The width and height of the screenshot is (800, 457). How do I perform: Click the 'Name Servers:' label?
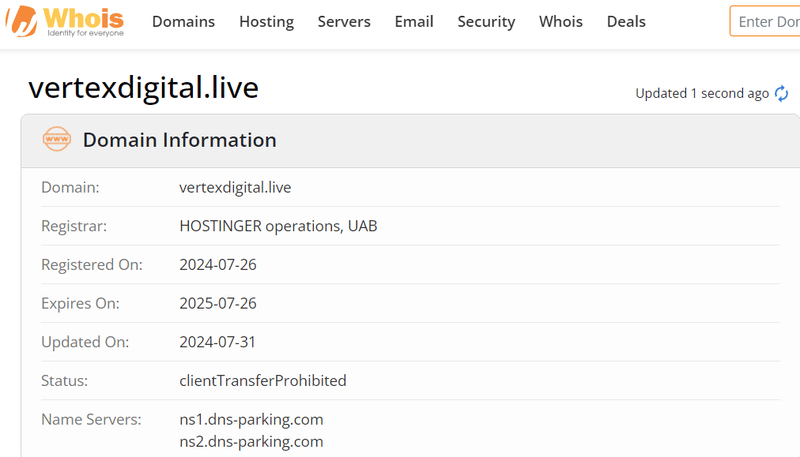pyautogui.click(x=91, y=419)
